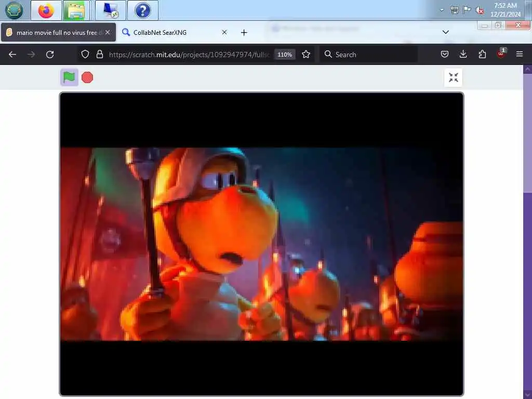532x399 pixels.
Task: Show hidden system tray icons
Action: point(442,10)
